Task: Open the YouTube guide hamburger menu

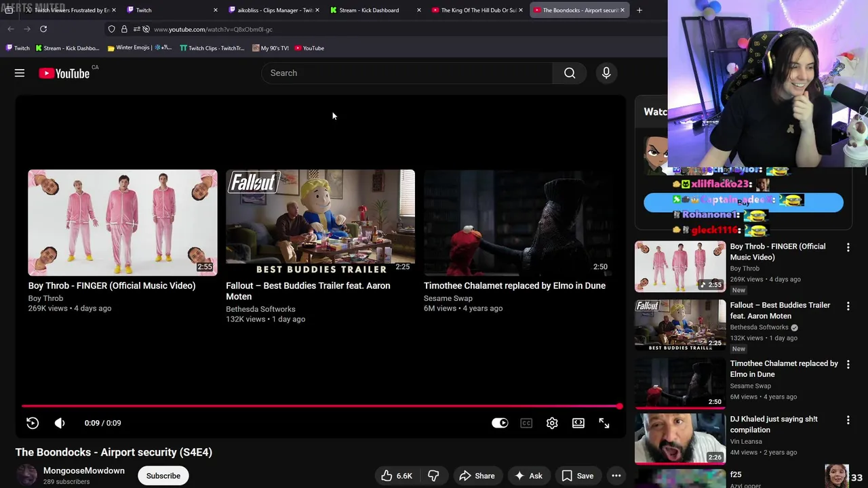Action: pyautogui.click(x=20, y=73)
